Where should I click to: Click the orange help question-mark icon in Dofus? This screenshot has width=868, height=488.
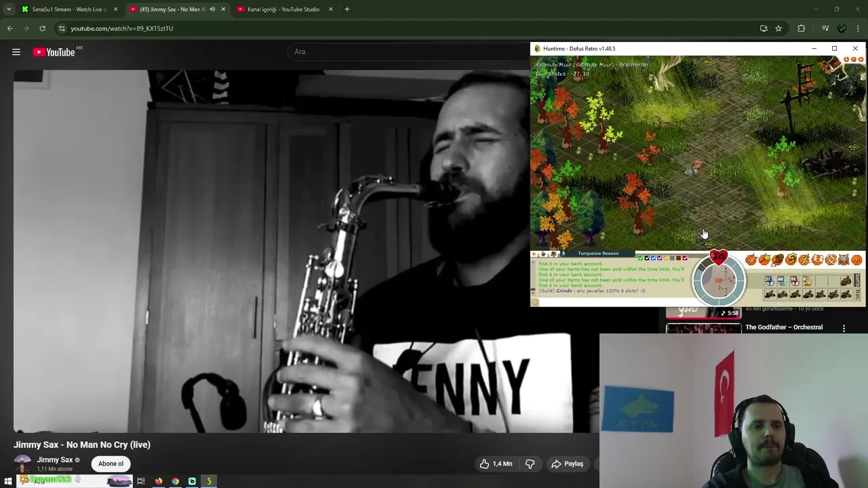(854, 60)
